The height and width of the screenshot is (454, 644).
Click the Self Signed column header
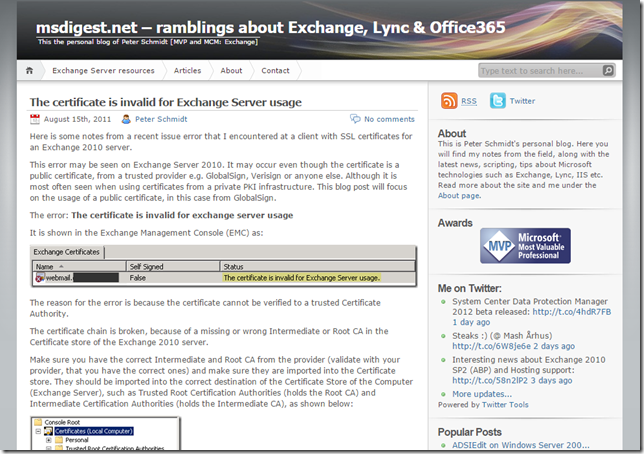click(x=173, y=266)
